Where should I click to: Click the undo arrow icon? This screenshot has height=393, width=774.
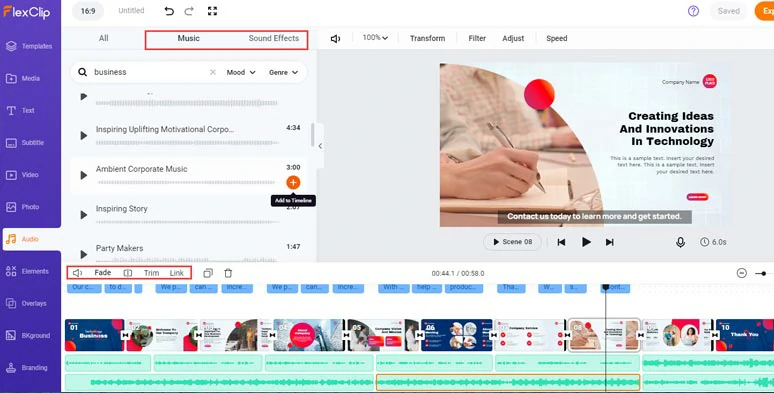coord(169,11)
